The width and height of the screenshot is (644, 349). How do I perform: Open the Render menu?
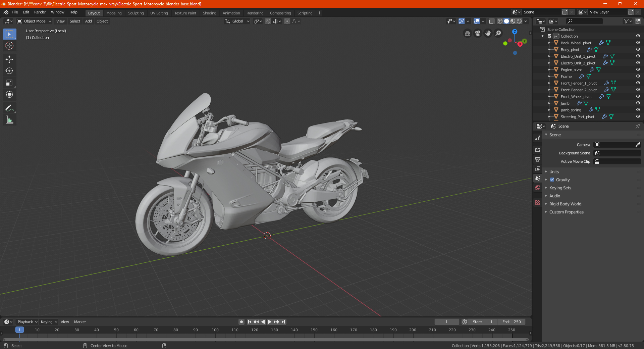40,12
